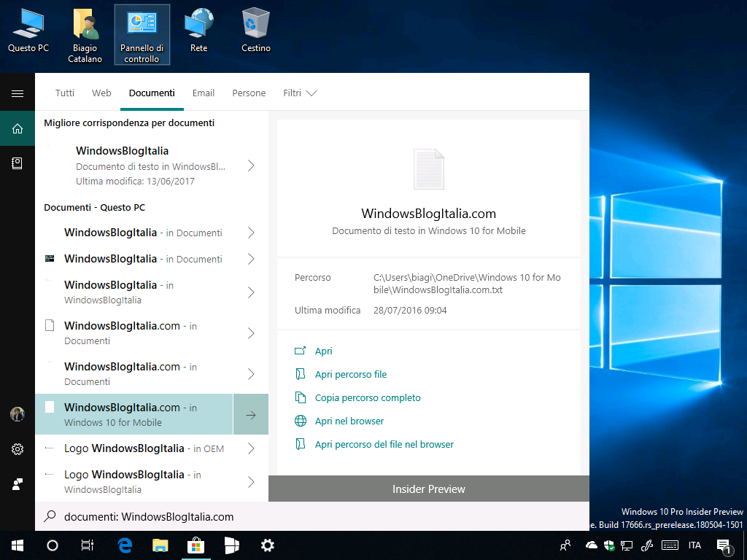Click the user avatar in Cortana sidebar
The height and width of the screenshot is (560, 747).
click(18, 414)
